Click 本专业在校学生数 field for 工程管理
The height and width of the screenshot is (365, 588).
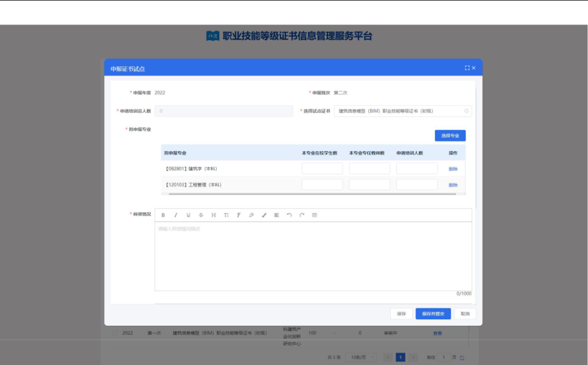322,185
